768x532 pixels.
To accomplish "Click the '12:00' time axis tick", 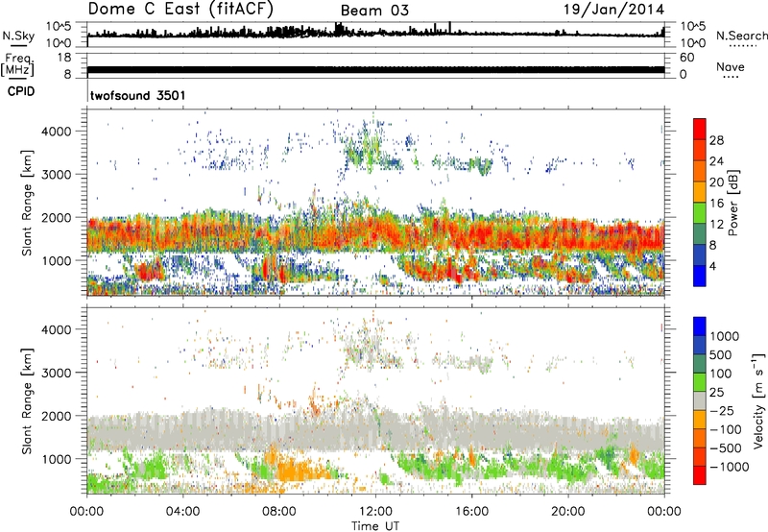I will tap(375, 512).
